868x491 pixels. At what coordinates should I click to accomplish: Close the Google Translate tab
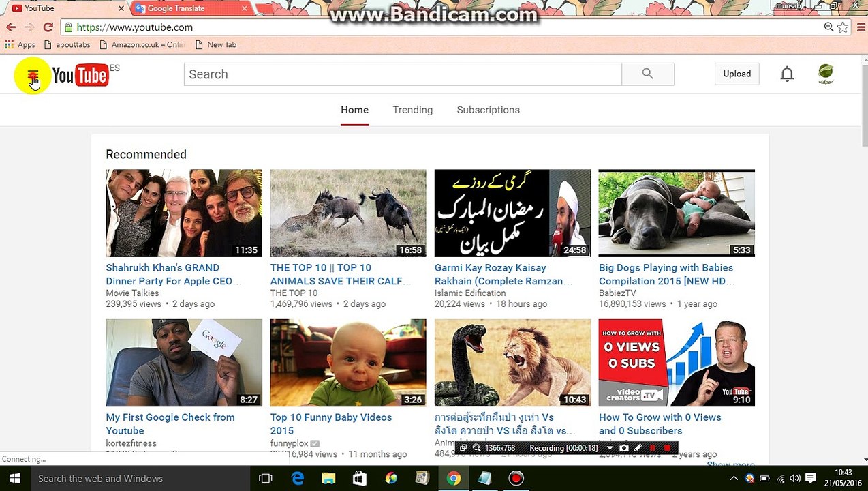pos(245,8)
